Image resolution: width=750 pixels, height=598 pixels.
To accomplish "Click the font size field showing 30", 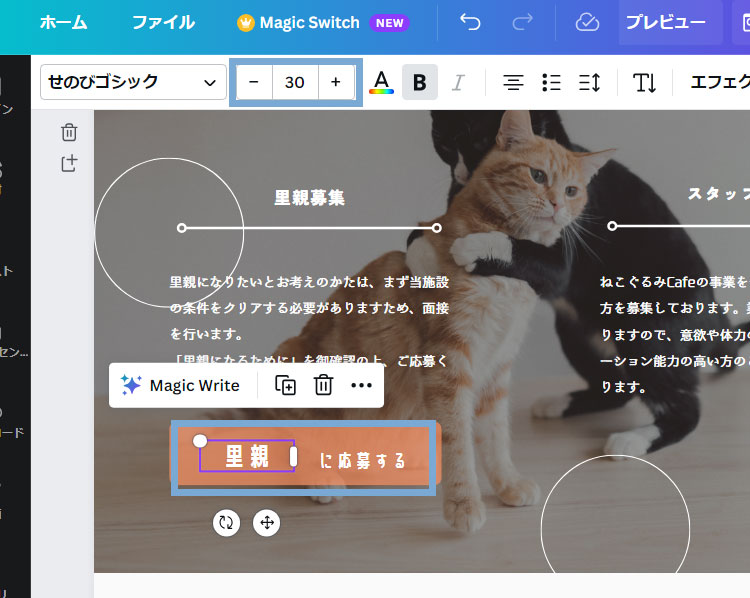I will (x=295, y=82).
